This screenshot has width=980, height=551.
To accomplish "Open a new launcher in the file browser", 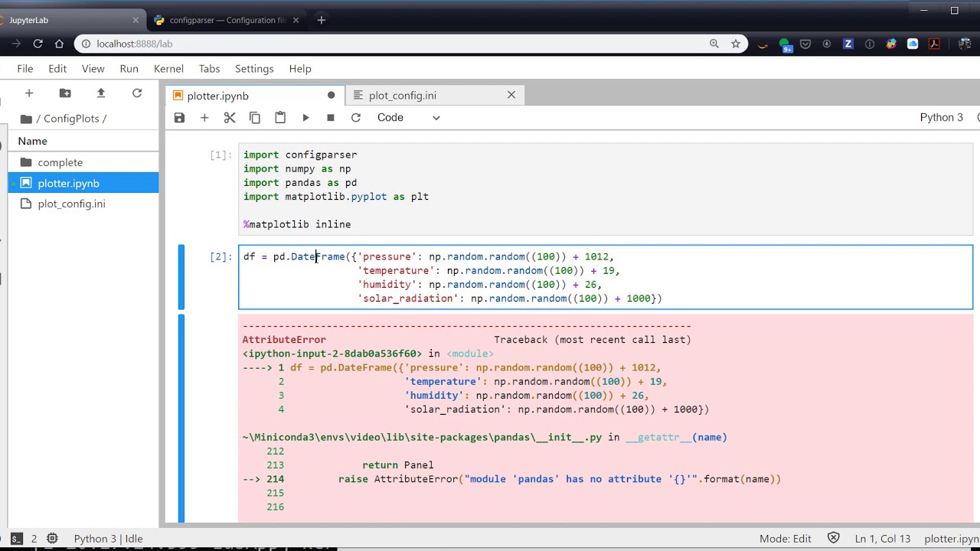I will [x=29, y=93].
